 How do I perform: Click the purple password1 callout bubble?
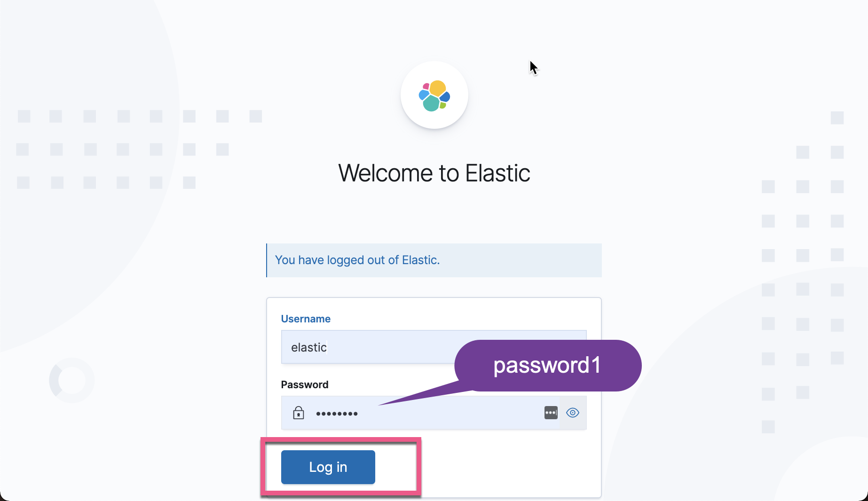[547, 366]
